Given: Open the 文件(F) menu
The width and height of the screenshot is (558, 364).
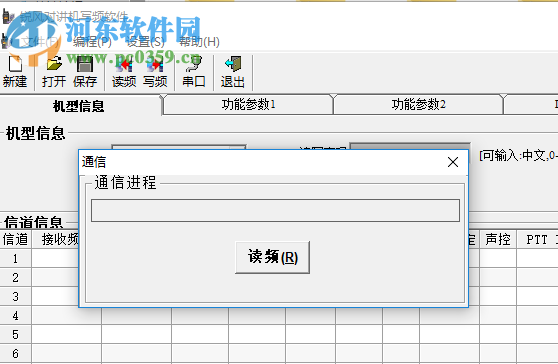Looking at the screenshot, I should tap(40, 42).
